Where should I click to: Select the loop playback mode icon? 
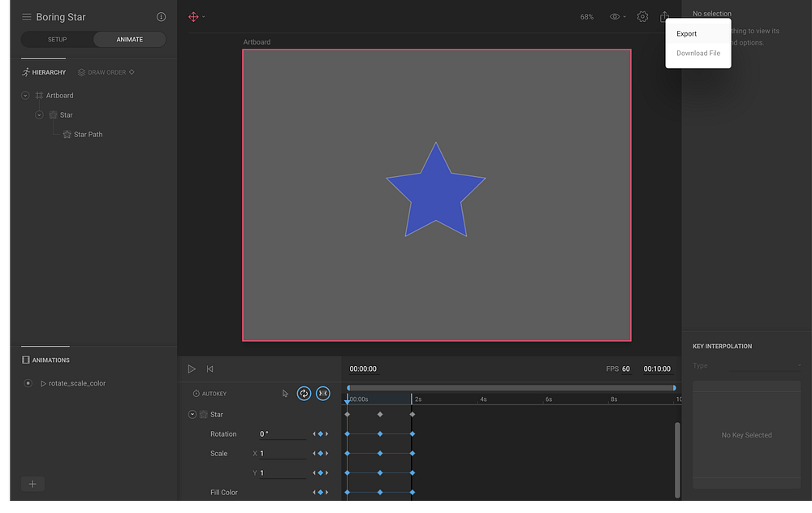click(x=304, y=393)
